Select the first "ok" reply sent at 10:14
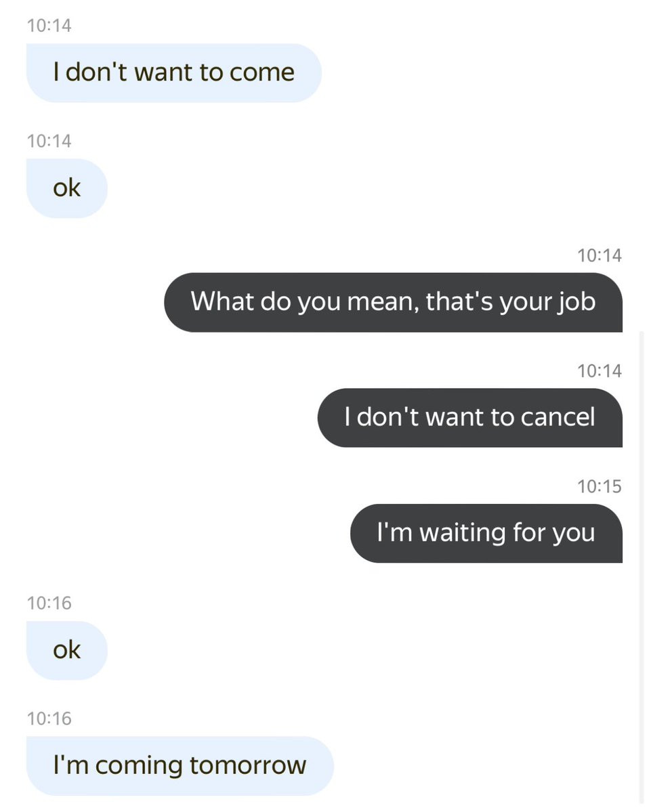The image size is (649, 812). click(x=66, y=188)
